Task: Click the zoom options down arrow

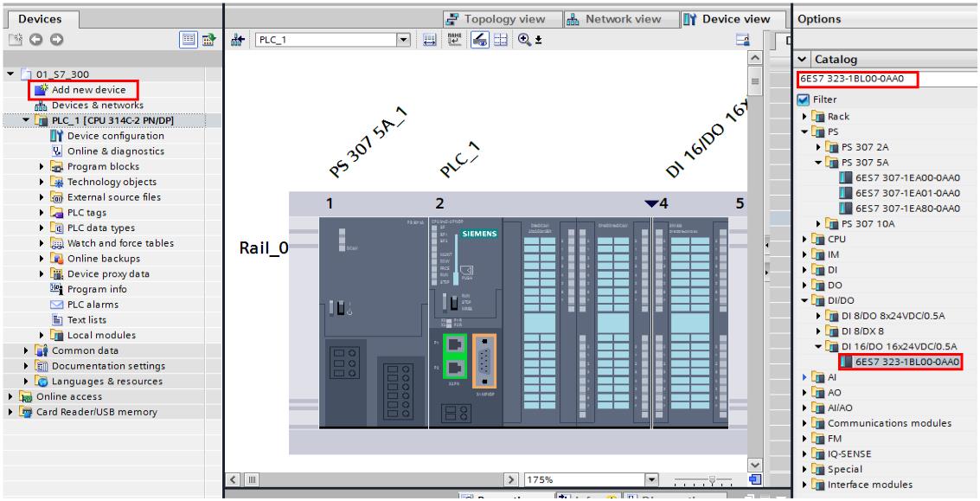Action: coord(538,41)
